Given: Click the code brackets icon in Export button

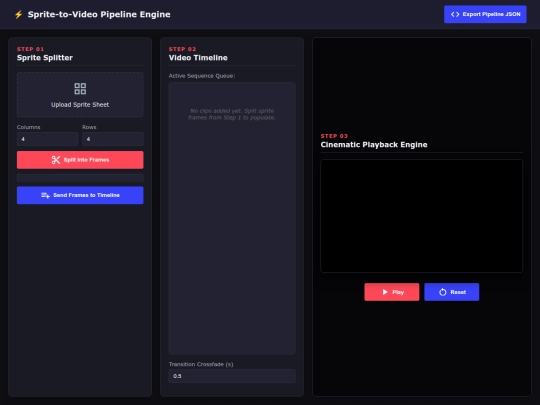Looking at the screenshot, I should point(455,14).
